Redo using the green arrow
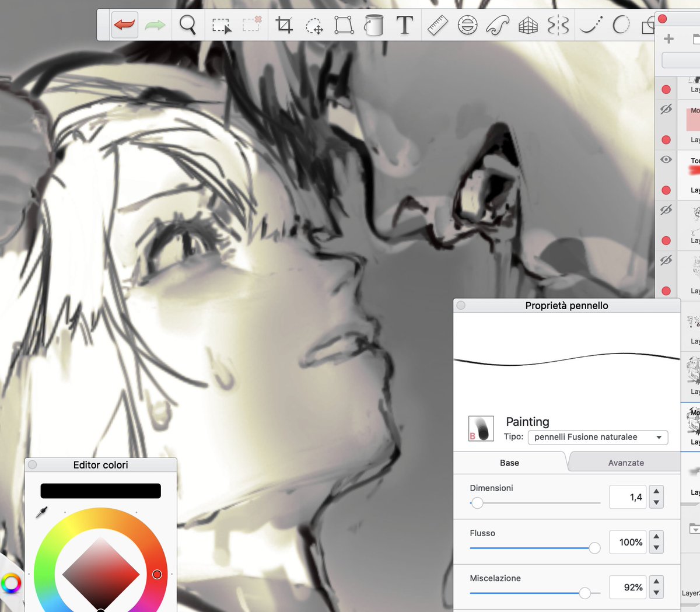 click(155, 25)
